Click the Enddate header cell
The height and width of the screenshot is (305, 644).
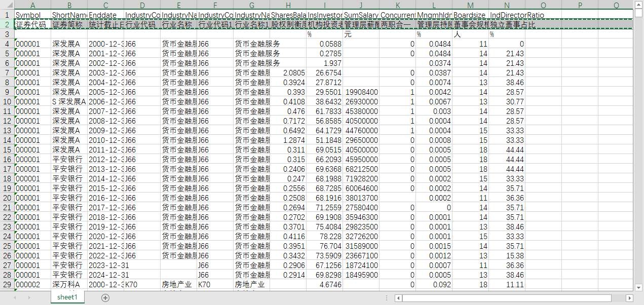105,15
